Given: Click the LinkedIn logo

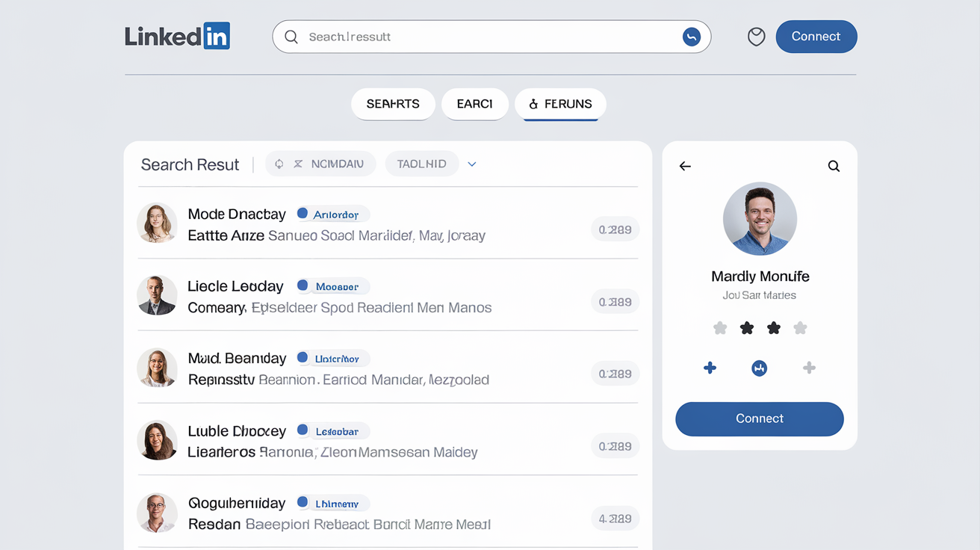Looking at the screenshot, I should (177, 36).
